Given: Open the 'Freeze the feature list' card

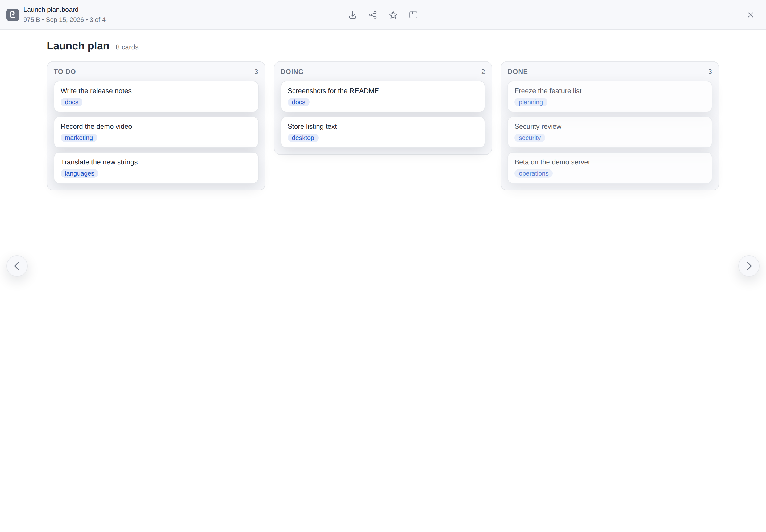Looking at the screenshot, I should pyautogui.click(x=610, y=96).
